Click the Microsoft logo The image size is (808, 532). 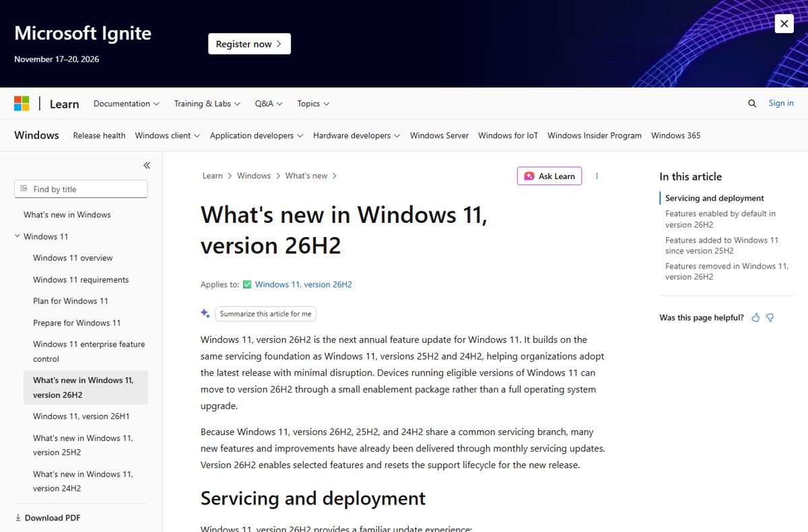pyautogui.click(x=22, y=104)
